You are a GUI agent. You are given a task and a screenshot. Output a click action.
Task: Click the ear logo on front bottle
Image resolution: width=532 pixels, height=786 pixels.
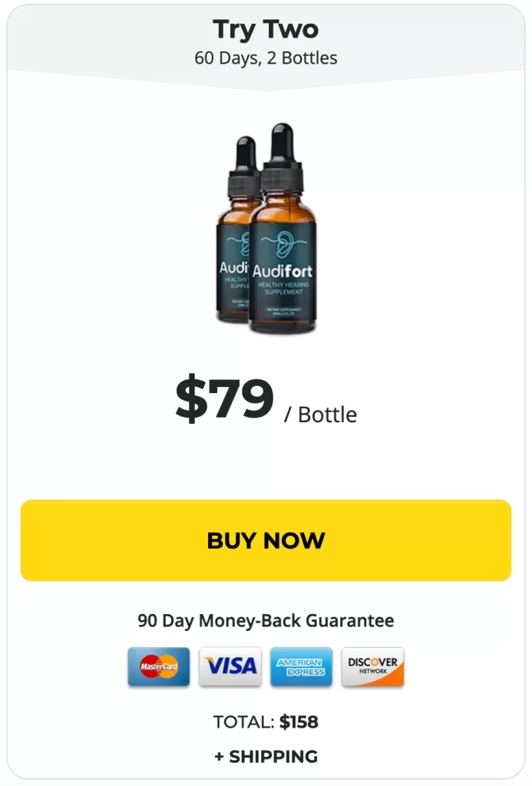click(x=285, y=244)
